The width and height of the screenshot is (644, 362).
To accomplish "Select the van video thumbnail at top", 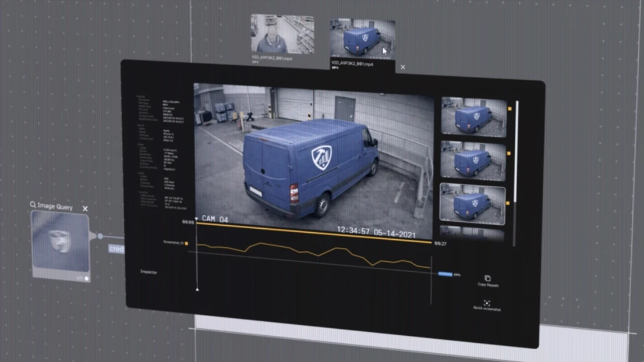I will [362, 40].
